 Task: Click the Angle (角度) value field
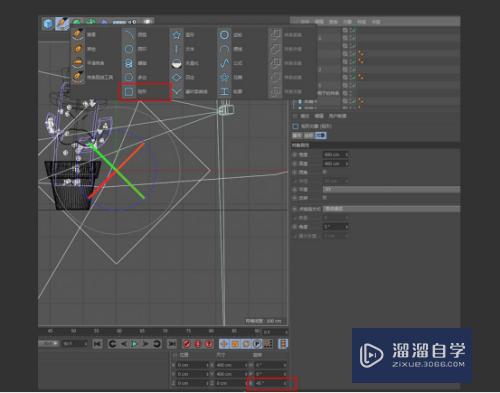tap(336, 227)
